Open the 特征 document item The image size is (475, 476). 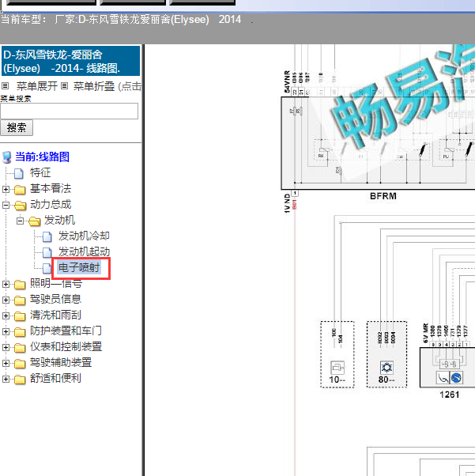pos(40,172)
